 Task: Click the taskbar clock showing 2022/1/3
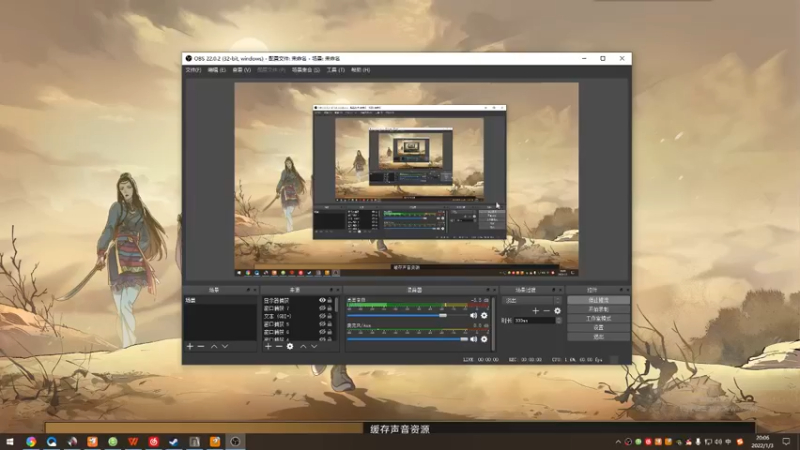pos(762,442)
